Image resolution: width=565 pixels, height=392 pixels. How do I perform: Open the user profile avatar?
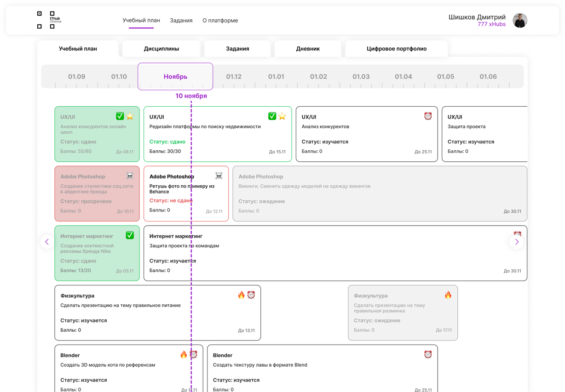click(x=520, y=20)
